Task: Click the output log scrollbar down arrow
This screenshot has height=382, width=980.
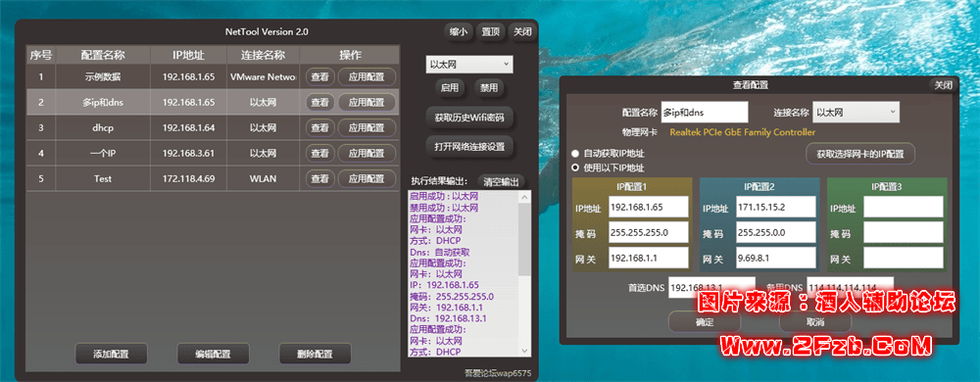Action: (523, 351)
